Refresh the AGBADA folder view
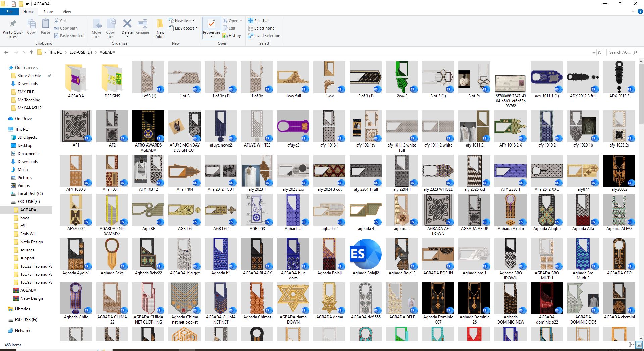 (600, 52)
